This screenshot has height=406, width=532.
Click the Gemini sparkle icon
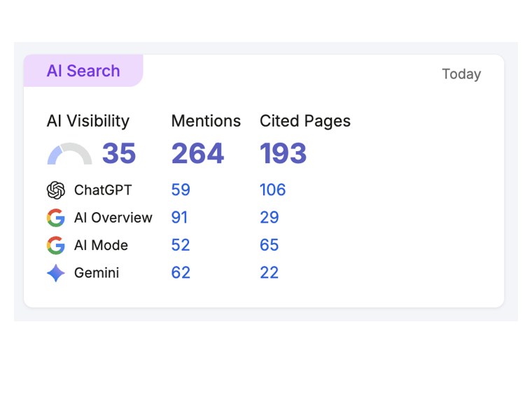coord(55,273)
